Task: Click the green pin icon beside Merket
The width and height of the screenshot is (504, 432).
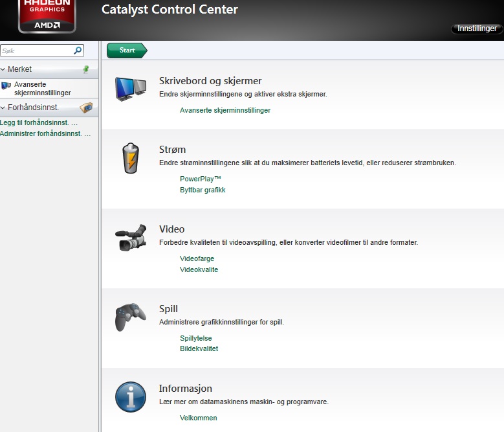Action: pos(86,69)
